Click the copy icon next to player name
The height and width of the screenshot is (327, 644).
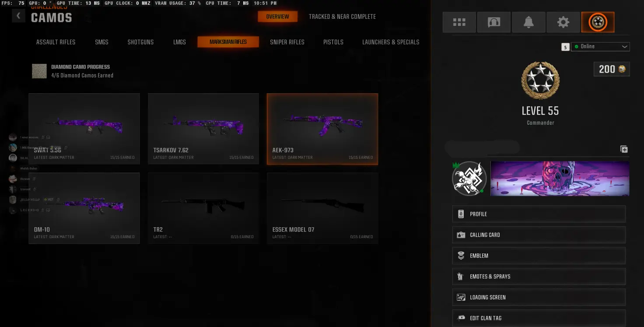coord(624,149)
